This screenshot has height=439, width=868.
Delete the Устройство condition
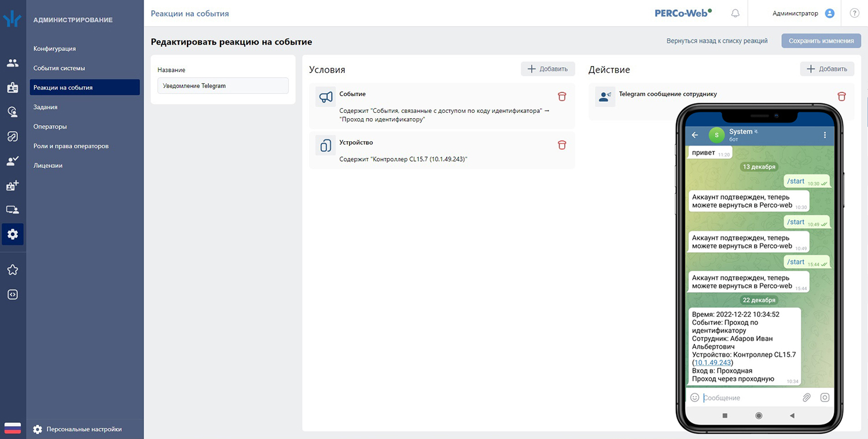coord(562,145)
